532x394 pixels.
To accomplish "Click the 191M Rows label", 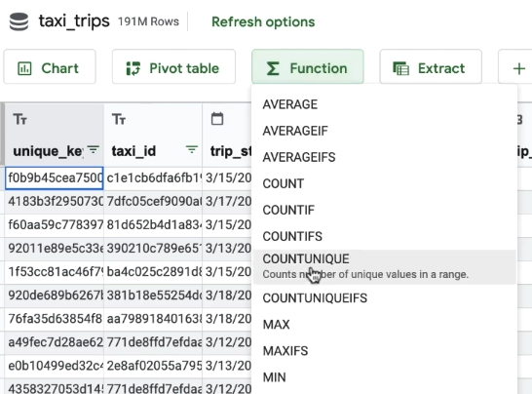I will (x=148, y=21).
